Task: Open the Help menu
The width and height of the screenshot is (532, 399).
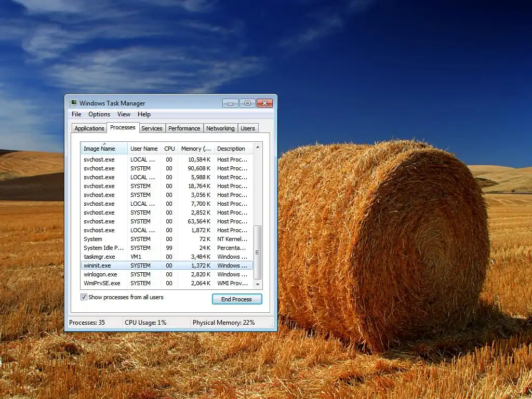Action: pos(144,114)
